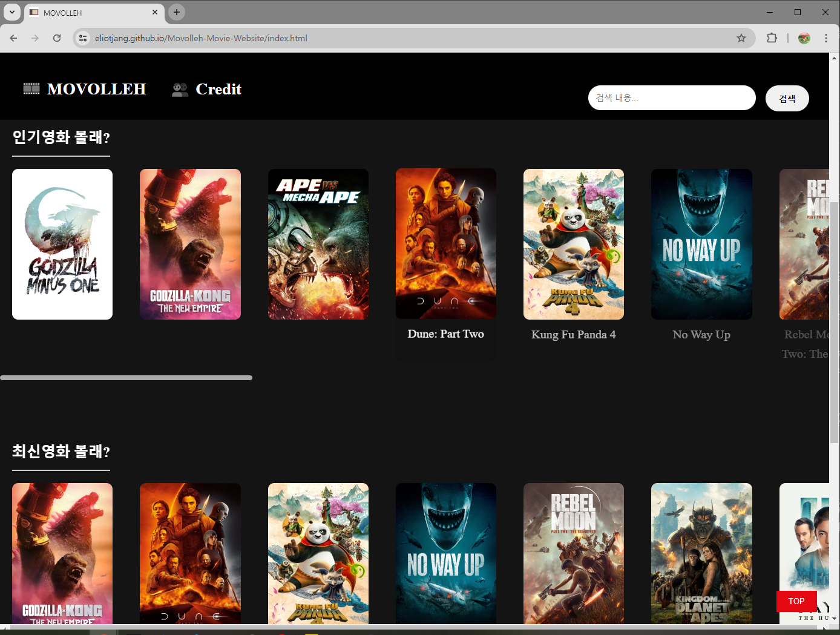
Task: Open No Way Up poster in latest row
Action: 446,553
